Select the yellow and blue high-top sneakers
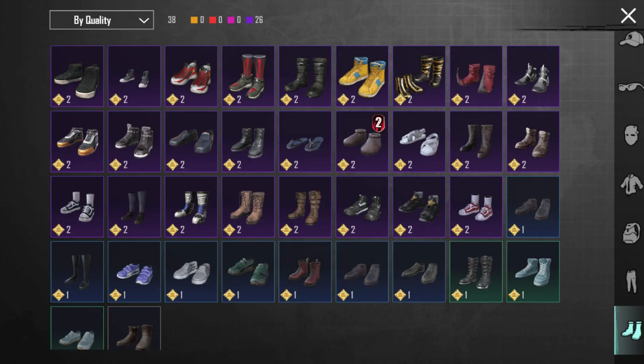644x364 pixels. (362, 76)
